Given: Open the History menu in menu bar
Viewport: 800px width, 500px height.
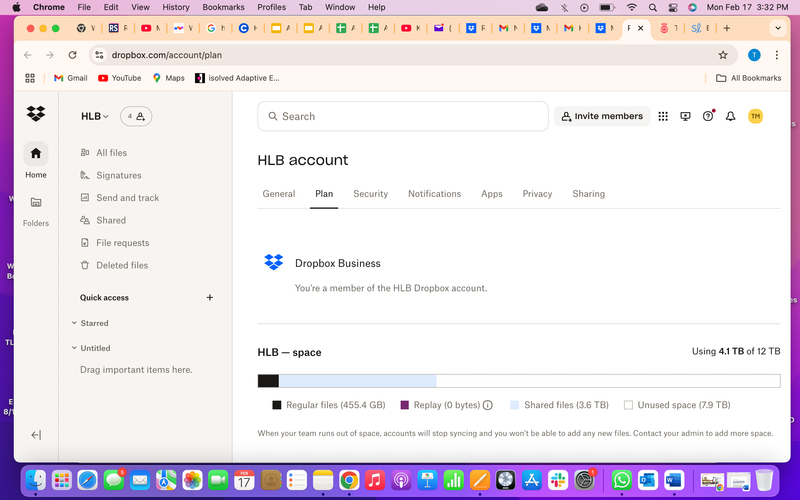Looking at the screenshot, I should (x=175, y=7).
